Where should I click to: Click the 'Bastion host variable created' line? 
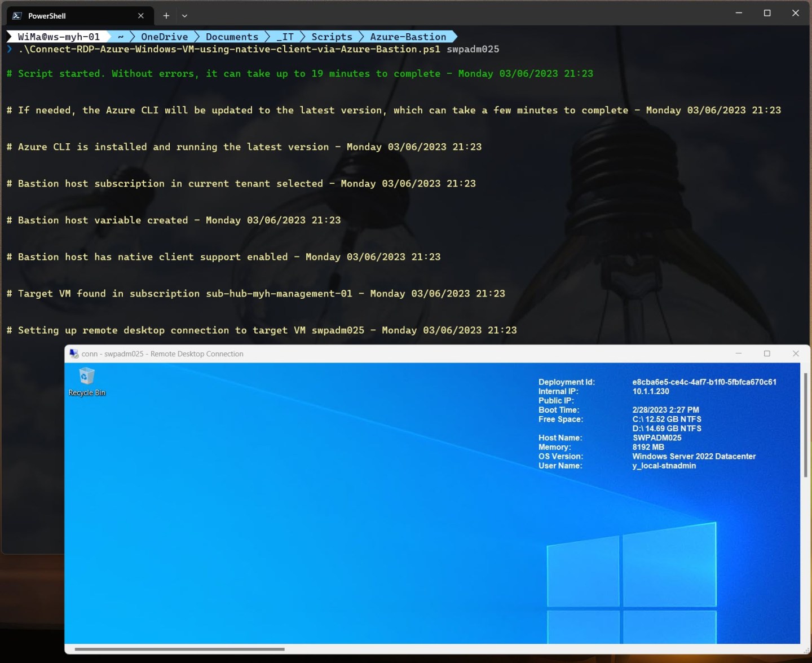pos(173,220)
